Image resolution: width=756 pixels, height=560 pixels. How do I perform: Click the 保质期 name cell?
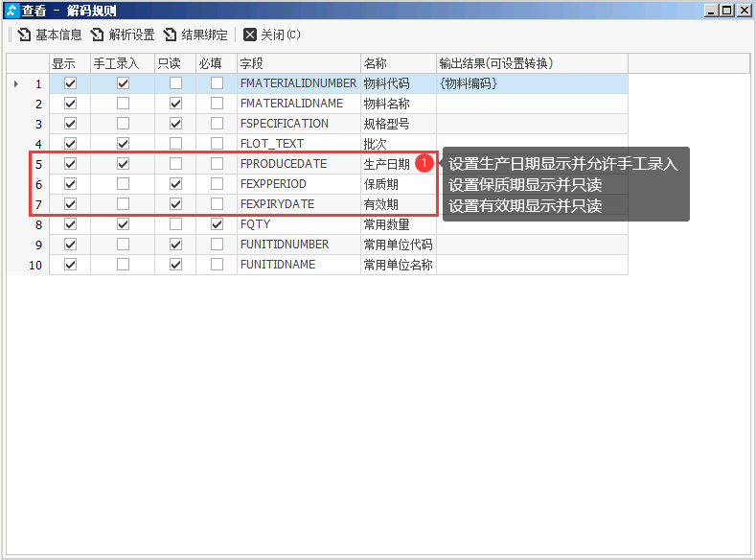pyautogui.click(x=399, y=184)
